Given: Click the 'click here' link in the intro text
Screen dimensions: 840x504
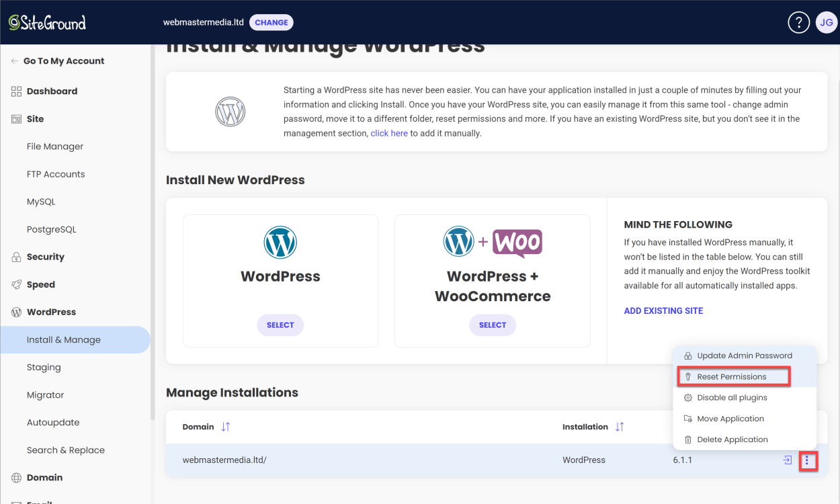Looking at the screenshot, I should (389, 134).
